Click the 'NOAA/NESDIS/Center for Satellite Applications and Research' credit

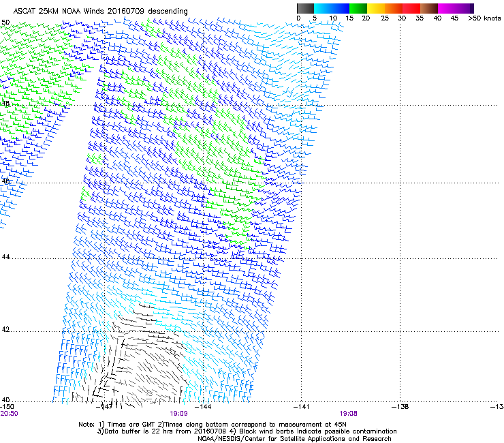[294, 439]
